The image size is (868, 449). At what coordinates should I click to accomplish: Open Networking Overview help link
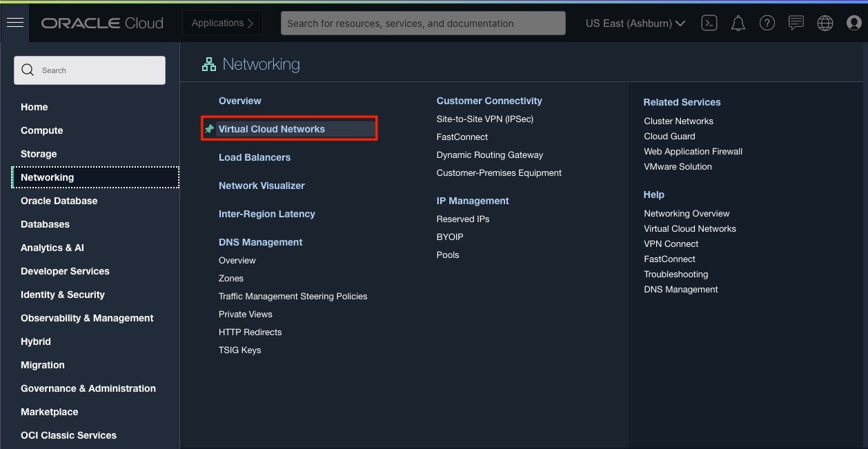pos(687,213)
